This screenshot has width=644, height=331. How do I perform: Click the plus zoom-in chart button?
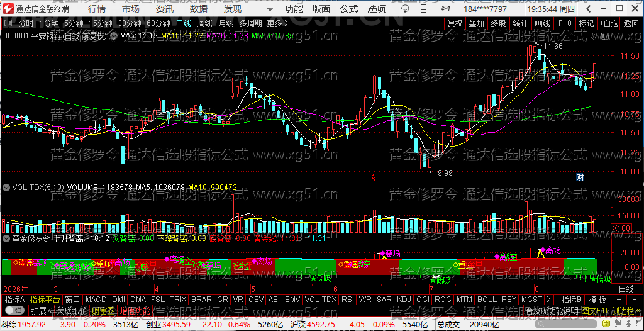click(x=619, y=300)
